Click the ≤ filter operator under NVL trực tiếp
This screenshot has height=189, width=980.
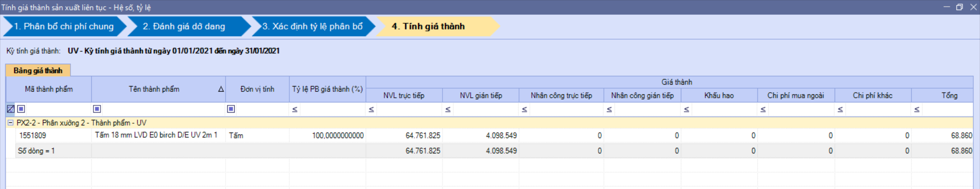[371, 110]
